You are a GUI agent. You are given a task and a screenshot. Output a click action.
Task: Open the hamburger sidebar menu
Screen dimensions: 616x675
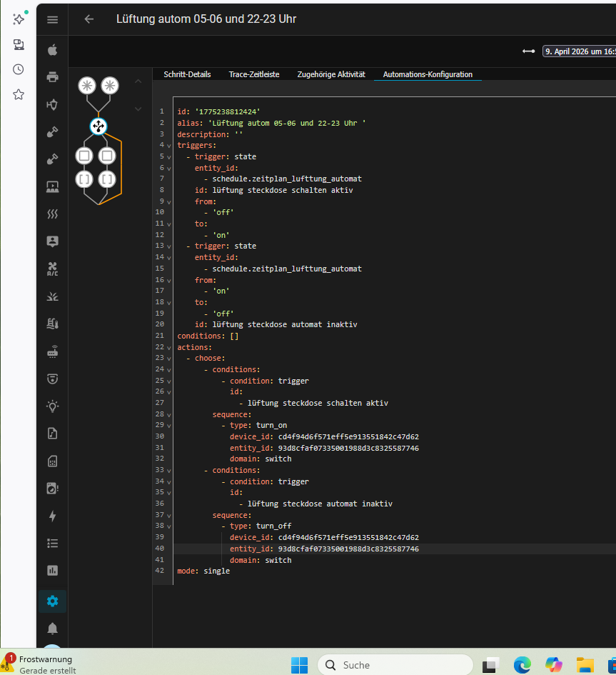[x=52, y=19]
